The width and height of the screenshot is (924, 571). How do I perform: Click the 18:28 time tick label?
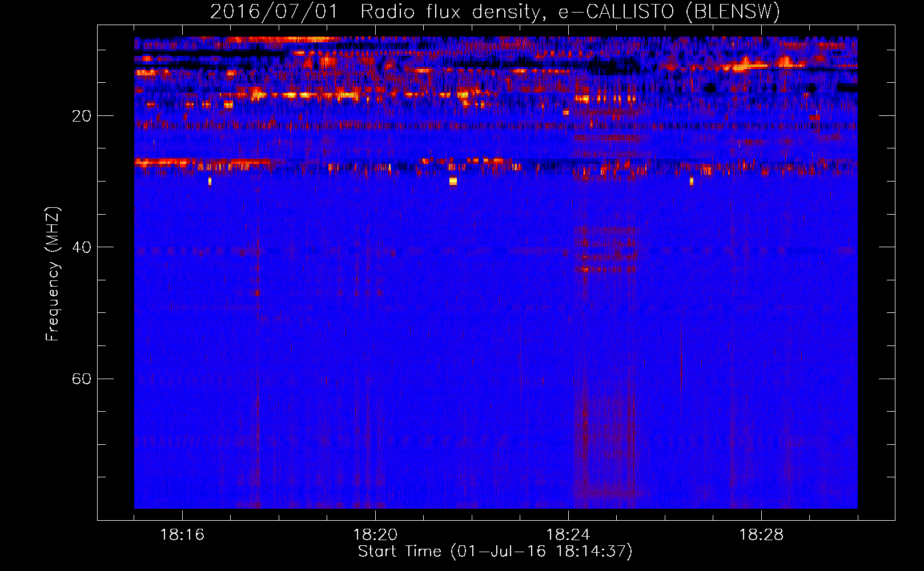tap(761, 535)
